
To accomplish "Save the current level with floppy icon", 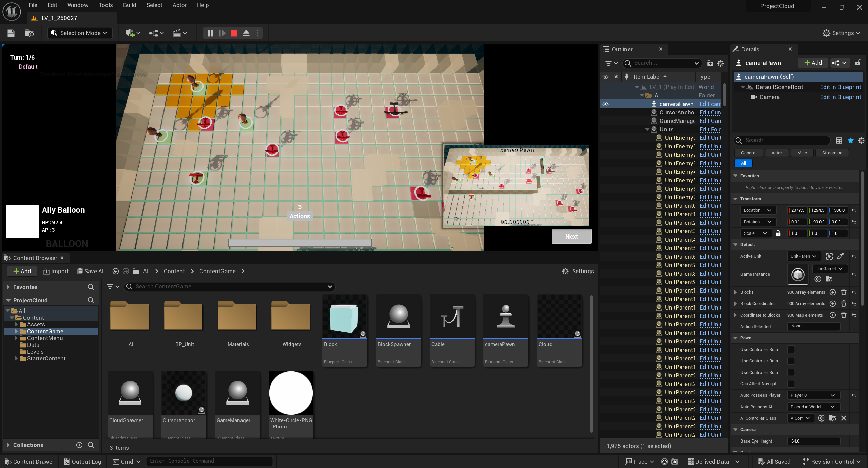I will tap(11, 33).
